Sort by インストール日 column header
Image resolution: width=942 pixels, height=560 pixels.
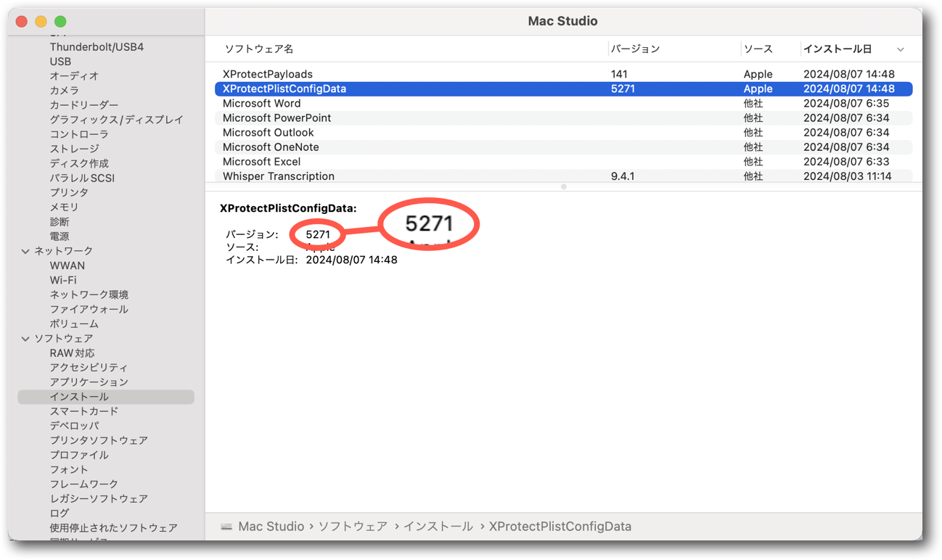point(837,49)
